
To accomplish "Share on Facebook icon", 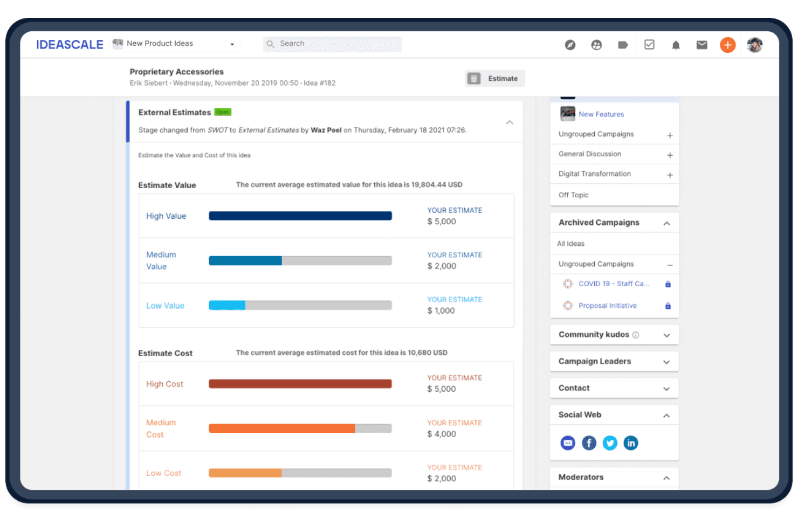I will click(589, 443).
